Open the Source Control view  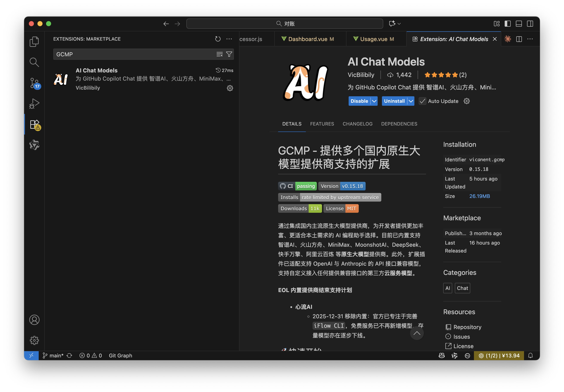tap(34, 83)
